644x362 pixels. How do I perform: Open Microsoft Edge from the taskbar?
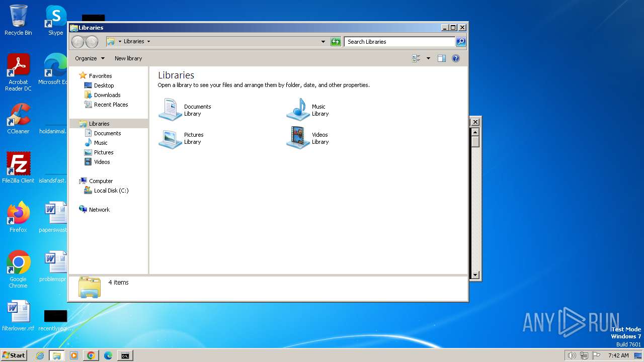pos(108,355)
